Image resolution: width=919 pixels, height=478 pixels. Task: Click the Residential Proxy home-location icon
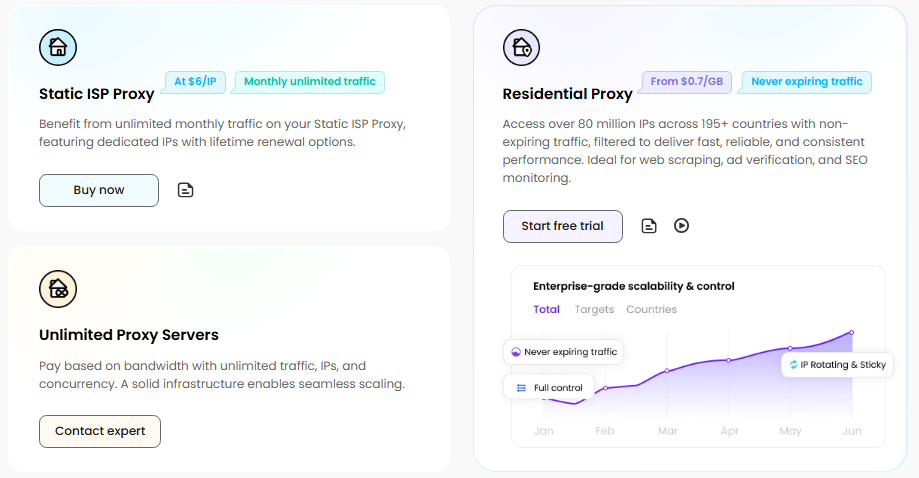click(x=521, y=47)
